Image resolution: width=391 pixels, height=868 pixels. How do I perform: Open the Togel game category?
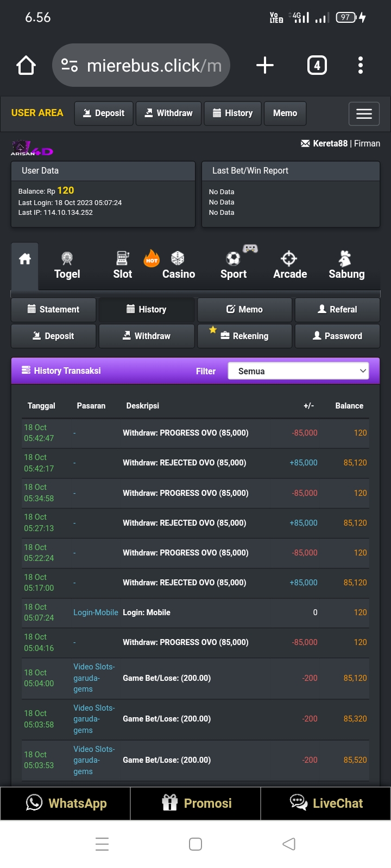pos(67,266)
